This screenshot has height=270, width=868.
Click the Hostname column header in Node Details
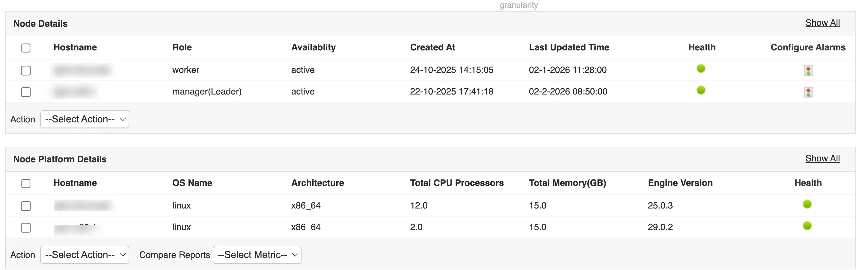coord(75,47)
